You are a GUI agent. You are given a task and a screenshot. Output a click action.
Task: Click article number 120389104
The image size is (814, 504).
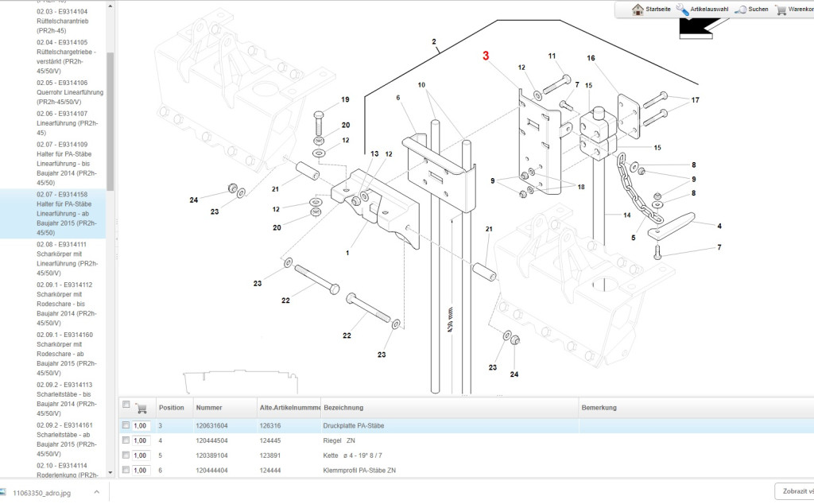tap(211, 456)
